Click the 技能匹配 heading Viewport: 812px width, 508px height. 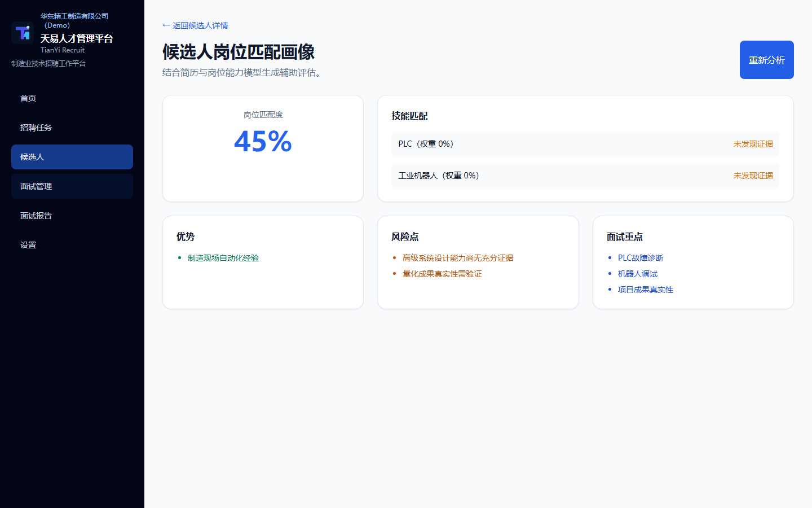[x=409, y=116]
